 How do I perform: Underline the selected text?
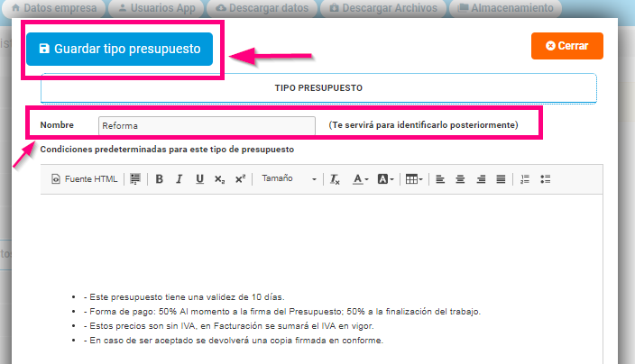[x=199, y=179]
